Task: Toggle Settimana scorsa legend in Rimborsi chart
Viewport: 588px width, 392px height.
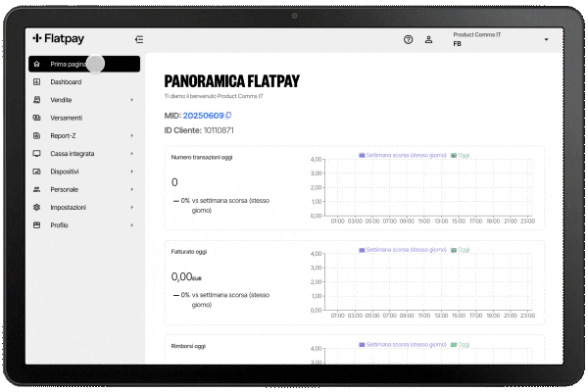Action: click(x=403, y=344)
